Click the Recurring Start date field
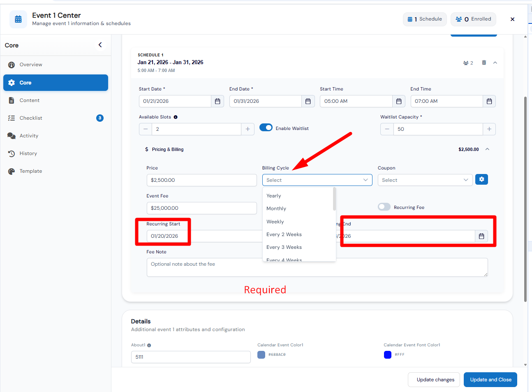Image resolution: width=532 pixels, height=392 pixels. click(204, 236)
